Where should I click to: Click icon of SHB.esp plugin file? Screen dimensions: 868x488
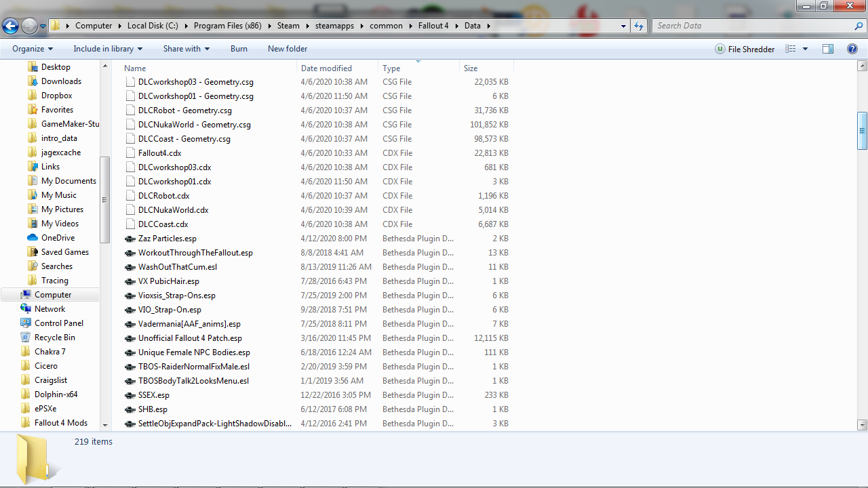pos(130,409)
